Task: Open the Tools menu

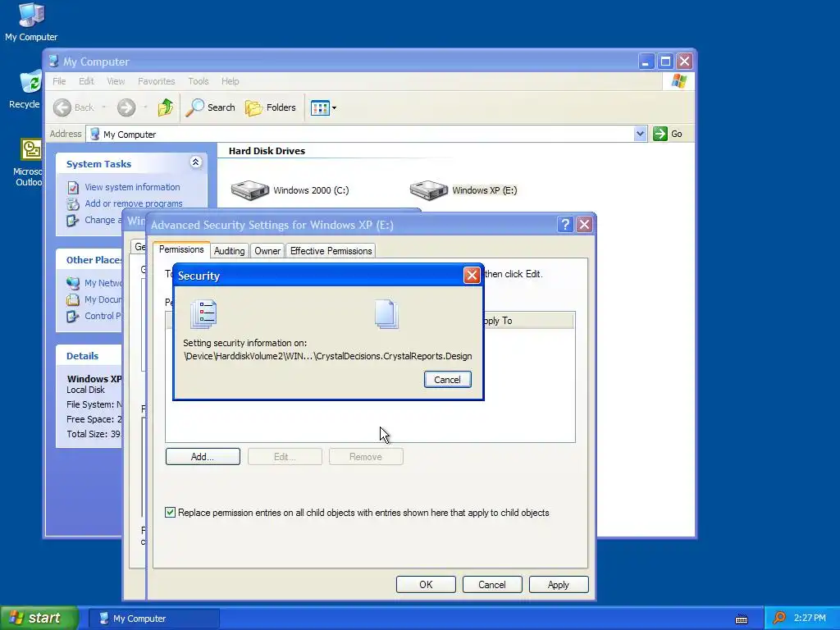Action: point(199,81)
